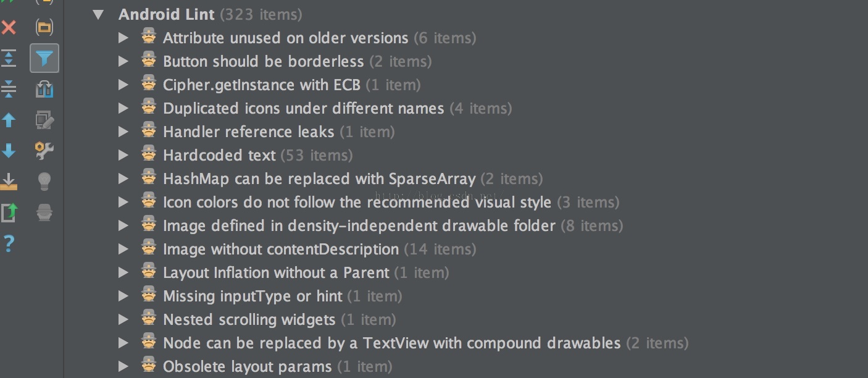Collapse the Android Lint tree node
Screen dimensions: 868x378
pos(99,14)
